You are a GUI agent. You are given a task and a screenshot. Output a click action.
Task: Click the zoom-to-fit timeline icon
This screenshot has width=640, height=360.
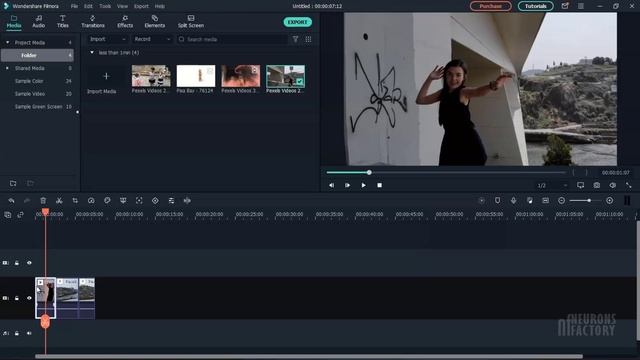point(545,200)
